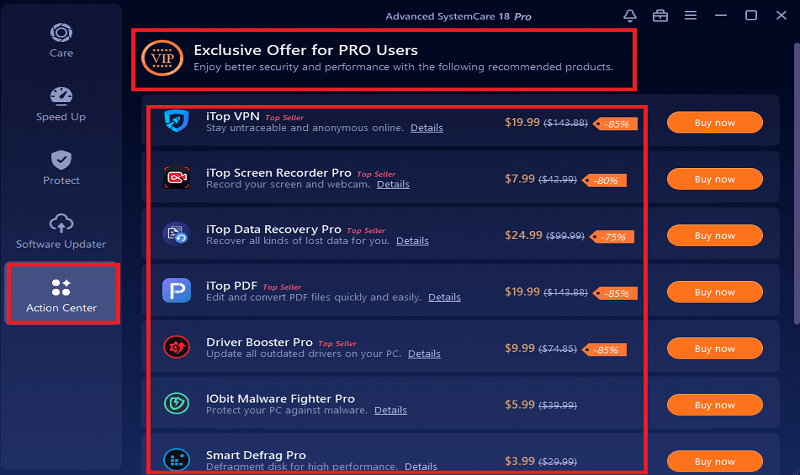Click the IObit Malware Fighter Pro icon
The height and width of the screenshot is (475, 800).
pos(177,404)
